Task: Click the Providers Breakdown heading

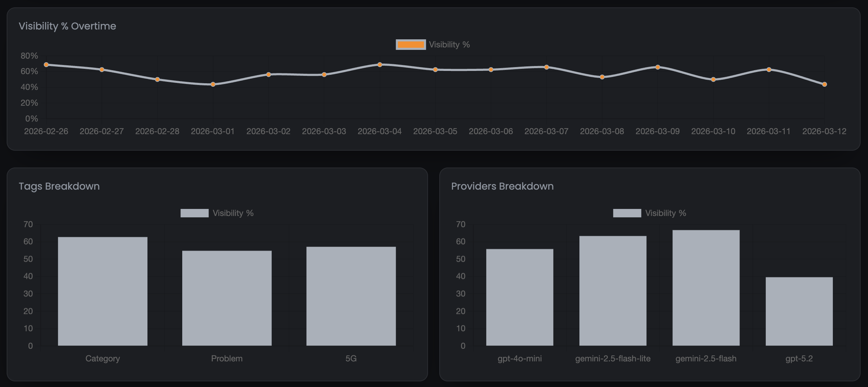Action: [502, 186]
